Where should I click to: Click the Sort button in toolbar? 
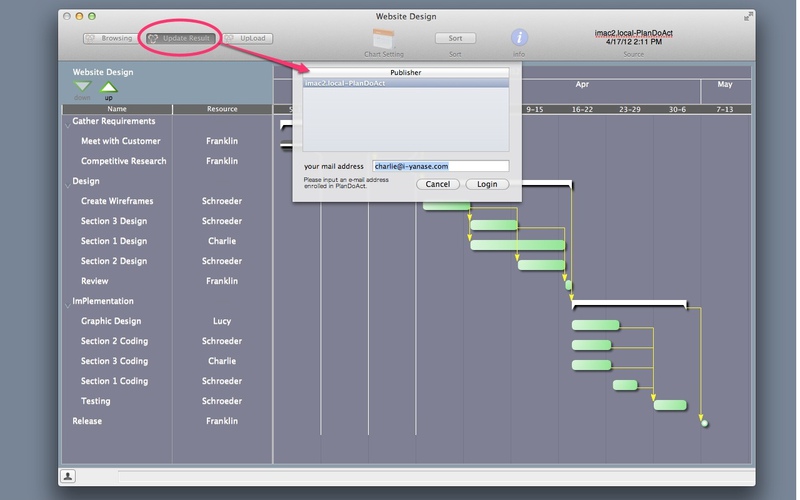(x=455, y=38)
